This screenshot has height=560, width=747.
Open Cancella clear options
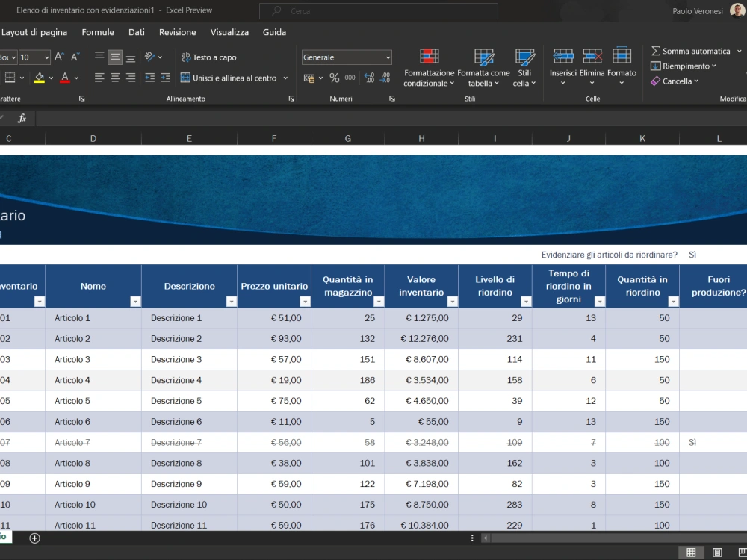coord(675,81)
